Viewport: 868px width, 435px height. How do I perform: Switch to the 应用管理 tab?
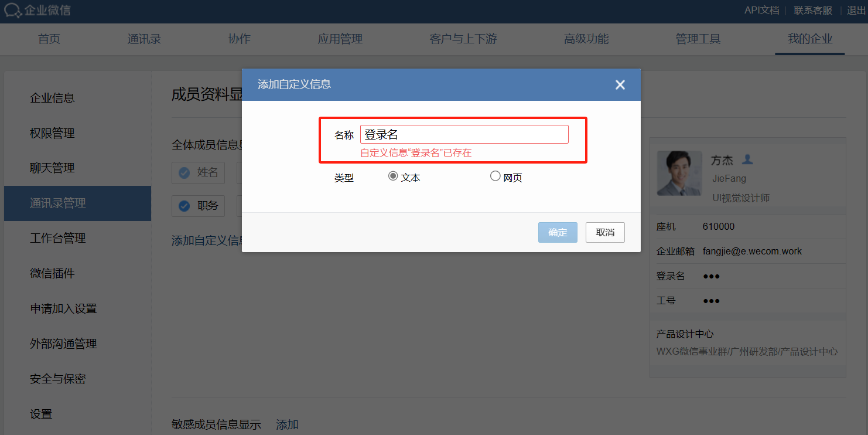tap(340, 39)
